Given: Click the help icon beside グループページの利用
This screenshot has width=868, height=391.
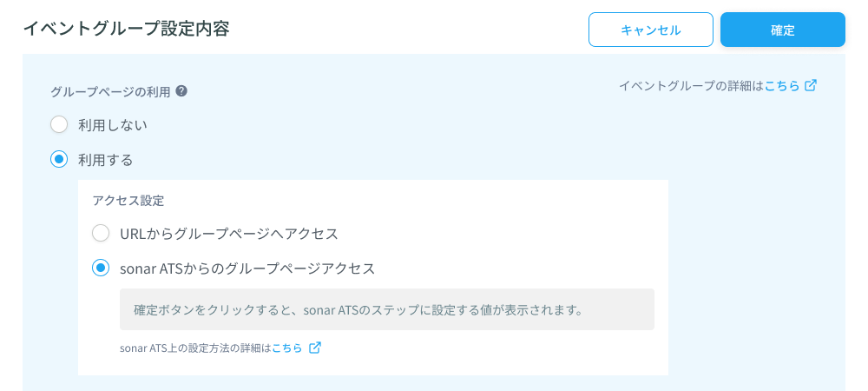Looking at the screenshot, I should point(181,91).
